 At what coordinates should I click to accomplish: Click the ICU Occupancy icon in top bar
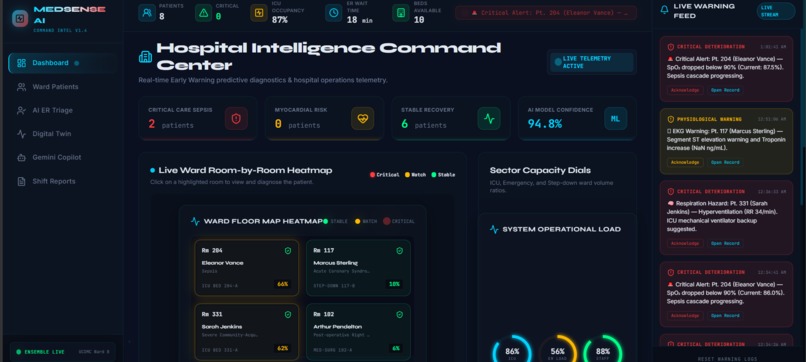(x=259, y=13)
